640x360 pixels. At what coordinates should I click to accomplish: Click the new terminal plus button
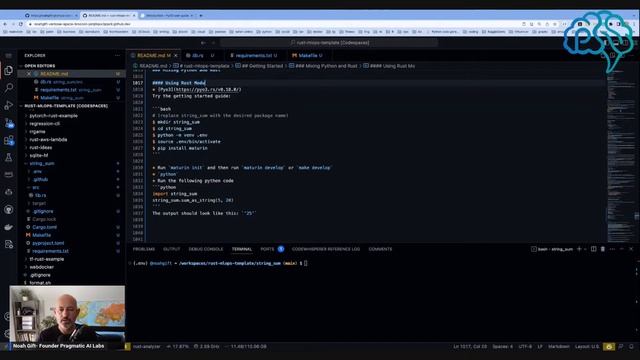[x=579, y=249]
